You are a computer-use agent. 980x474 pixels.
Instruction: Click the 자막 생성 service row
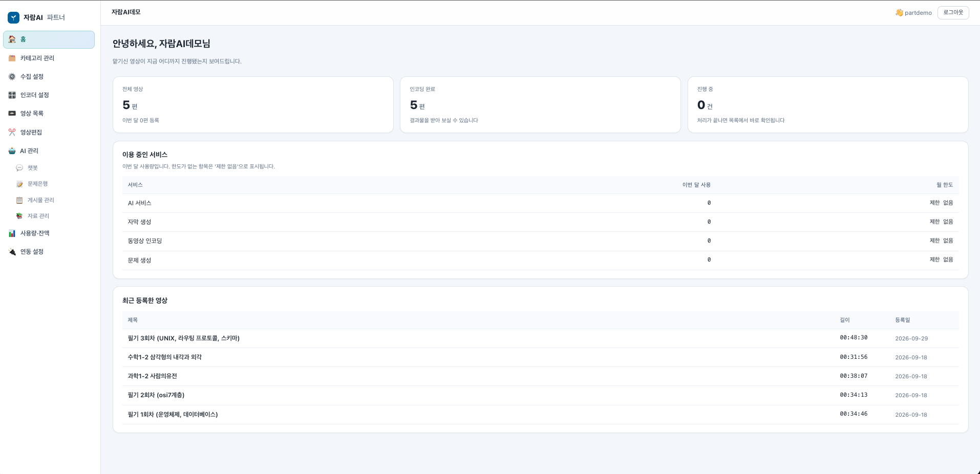point(540,222)
